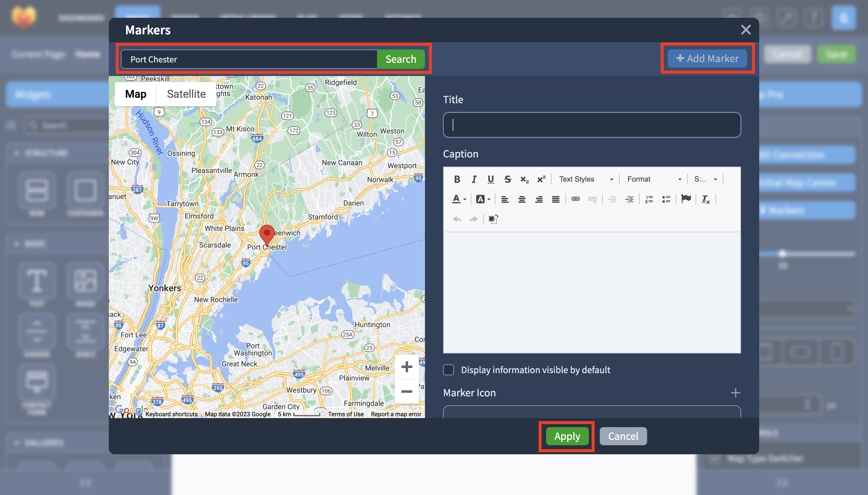This screenshot has height=495, width=868.
Task: Focus the Port Chester search field
Action: pyautogui.click(x=249, y=59)
